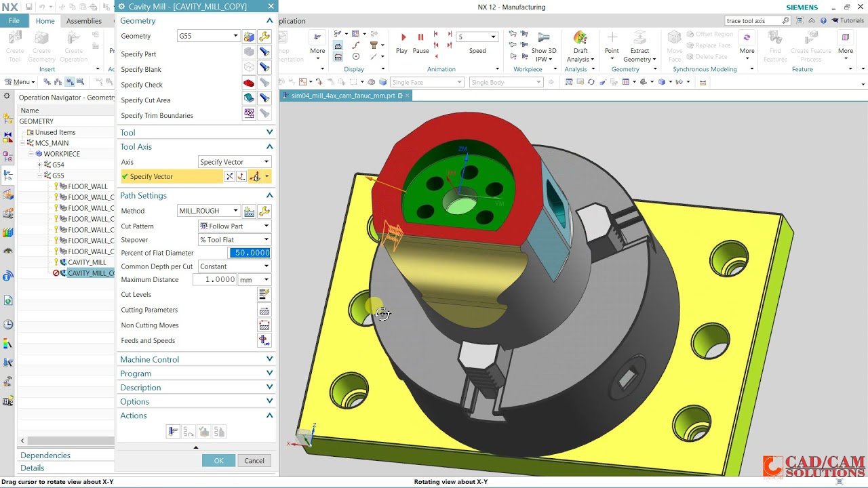Image resolution: width=868 pixels, height=488 pixels.
Task: Open Cutting Parameters dialog icon
Action: point(264,310)
